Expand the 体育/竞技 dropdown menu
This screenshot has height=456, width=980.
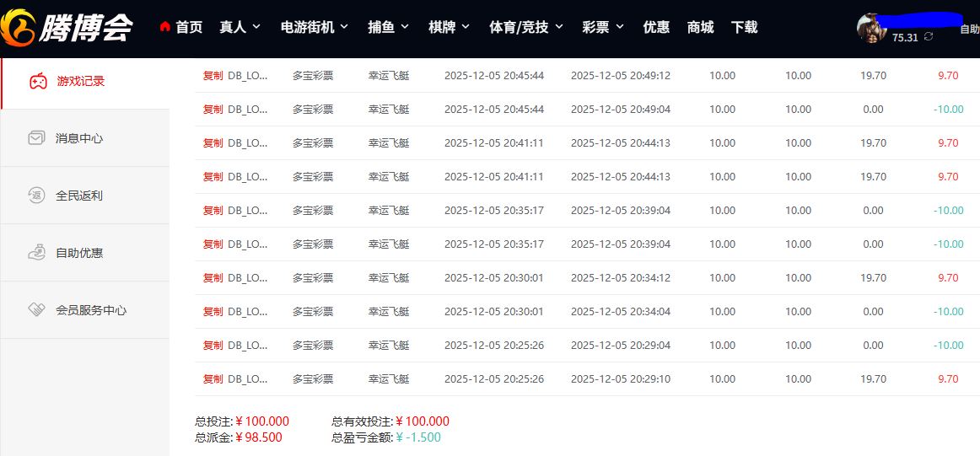(x=526, y=27)
